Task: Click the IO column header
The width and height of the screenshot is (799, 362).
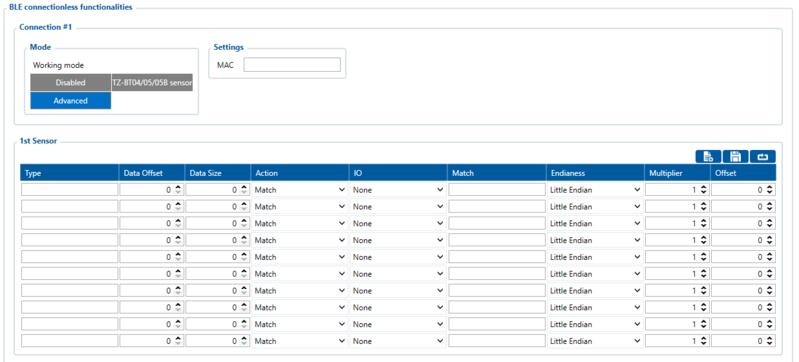Action: pyautogui.click(x=398, y=173)
